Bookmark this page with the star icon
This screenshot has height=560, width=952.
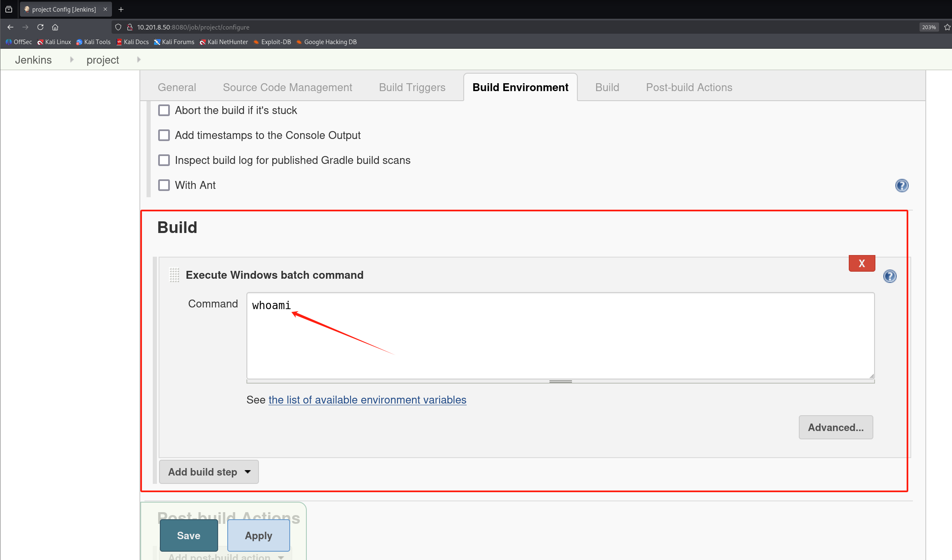coord(947,27)
